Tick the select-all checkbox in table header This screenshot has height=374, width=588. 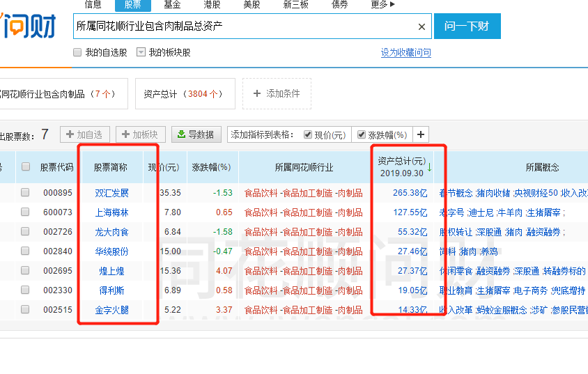pyautogui.click(x=26, y=166)
